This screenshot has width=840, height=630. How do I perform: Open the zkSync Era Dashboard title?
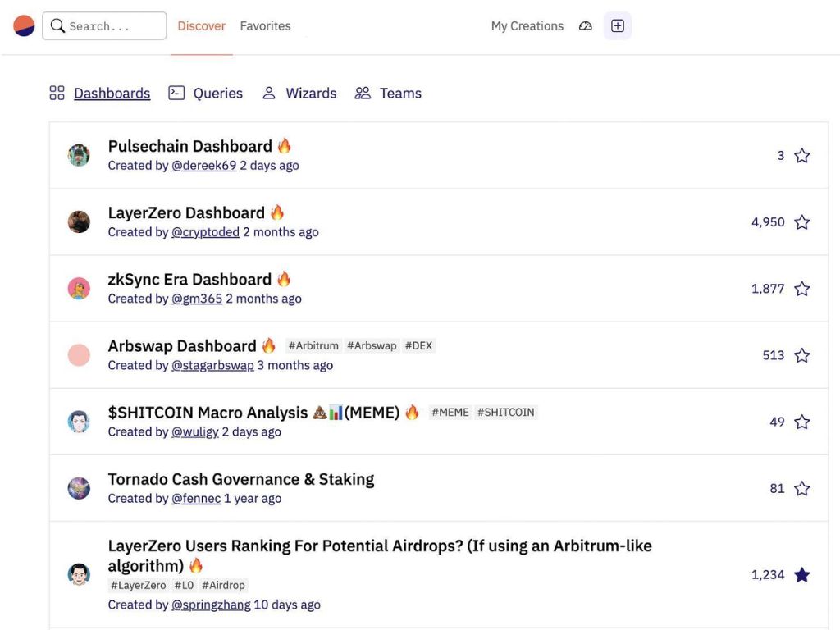point(189,279)
